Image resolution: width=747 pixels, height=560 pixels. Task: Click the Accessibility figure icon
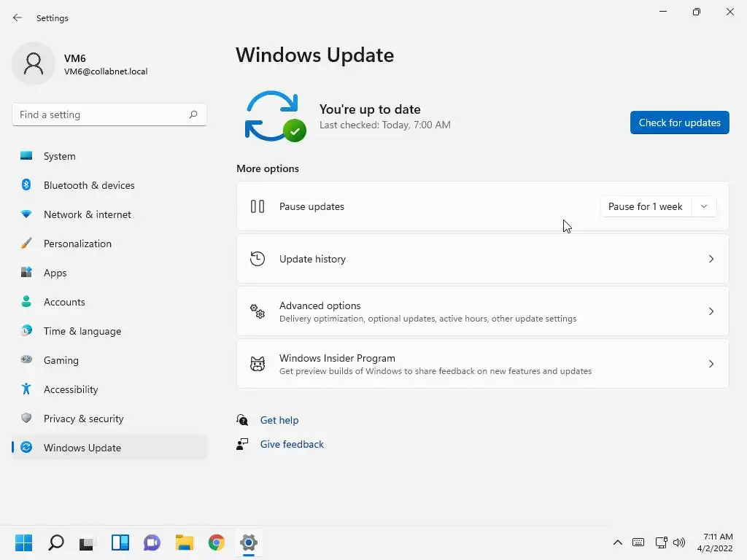pos(26,389)
